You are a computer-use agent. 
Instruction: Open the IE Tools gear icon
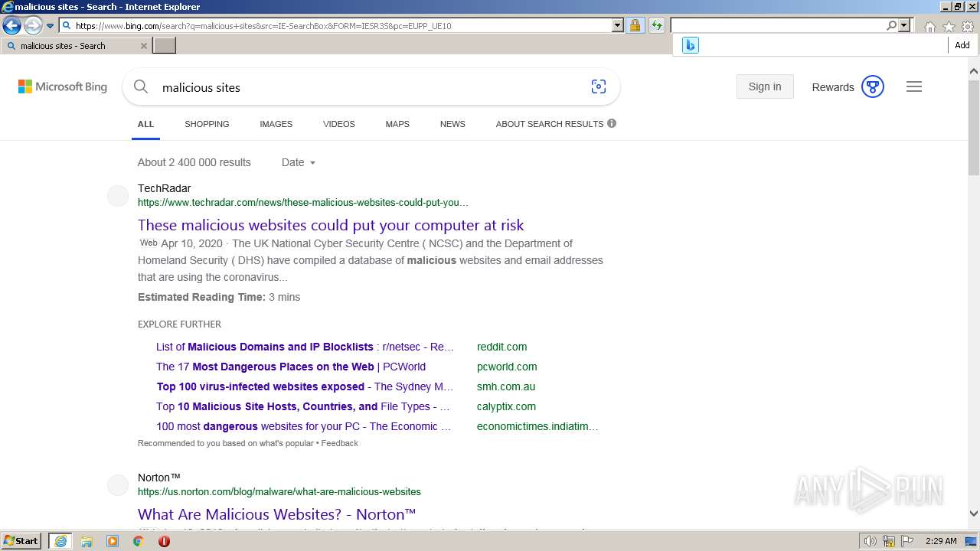[x=968, y=27]
